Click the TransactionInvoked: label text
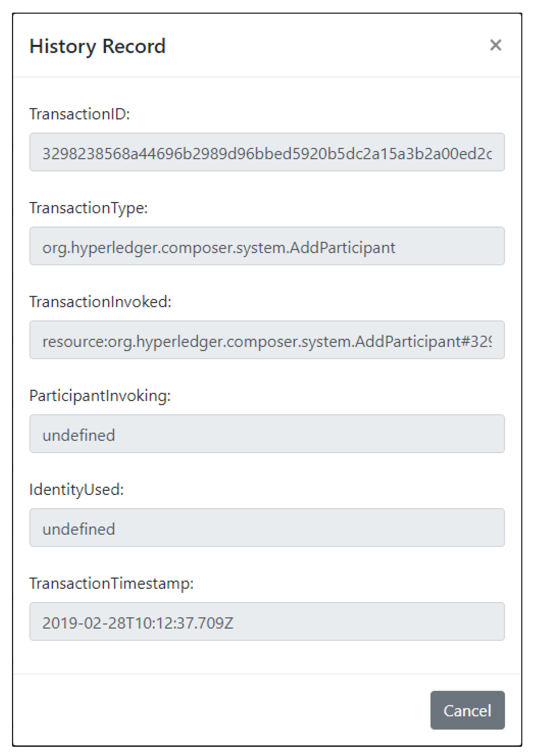Image resolution: width=534 pixels, height=756 pixels. coord(100,302)
